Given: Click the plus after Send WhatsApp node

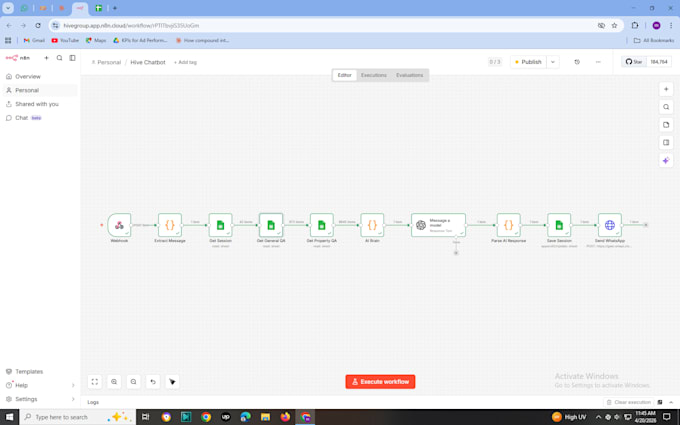Looking at the screenshot, I should (646, 225).
